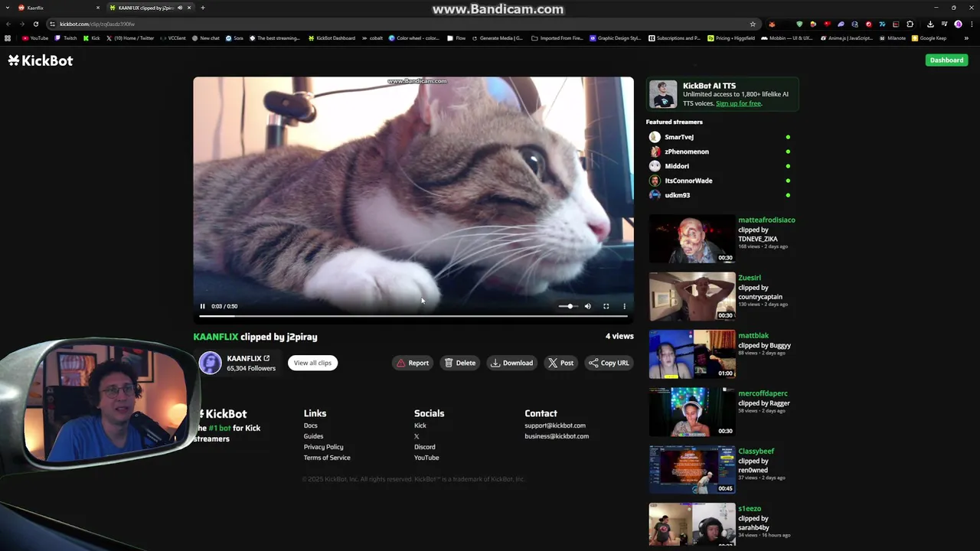Open the apps grid icon in bookmarks bar
This screenshot has height=551, width=980.
click(8, 38)
